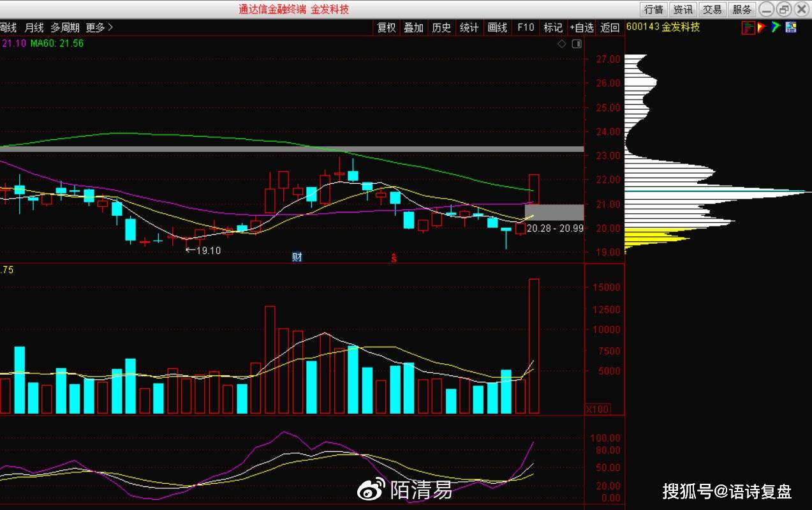Click the 返回 back button

(x=610, y=27)
